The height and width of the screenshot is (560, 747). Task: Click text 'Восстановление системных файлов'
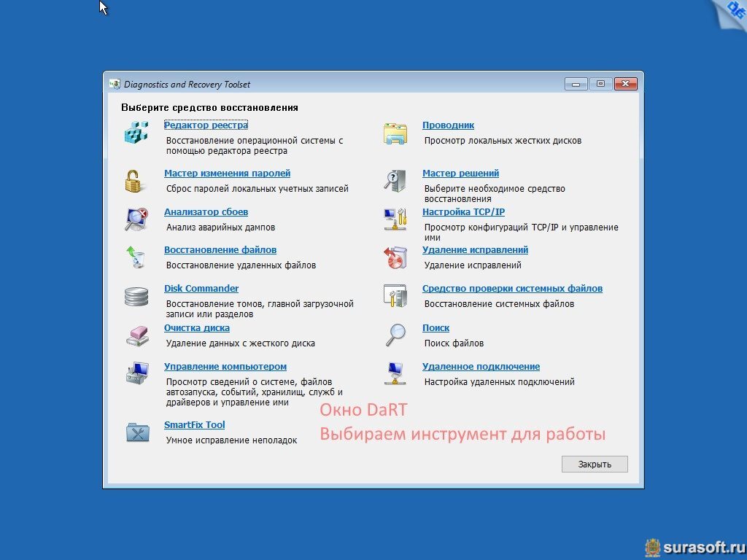(499, 304)
